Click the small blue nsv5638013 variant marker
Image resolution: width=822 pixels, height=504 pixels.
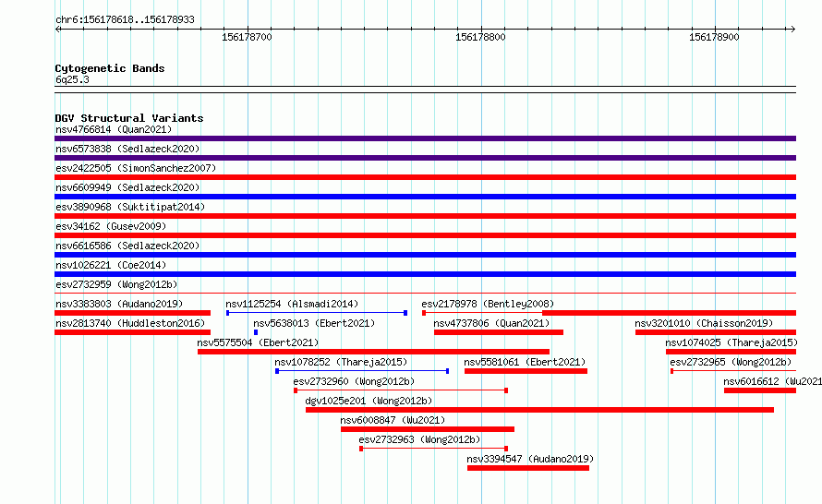[x=256, y=332]
